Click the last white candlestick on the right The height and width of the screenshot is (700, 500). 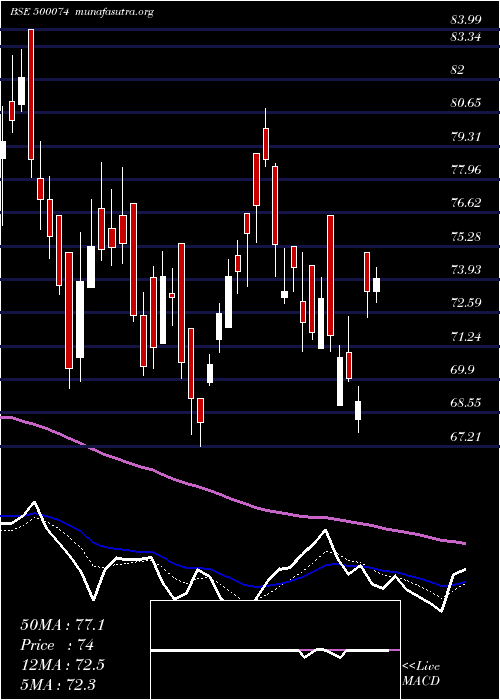click(376, 285)
